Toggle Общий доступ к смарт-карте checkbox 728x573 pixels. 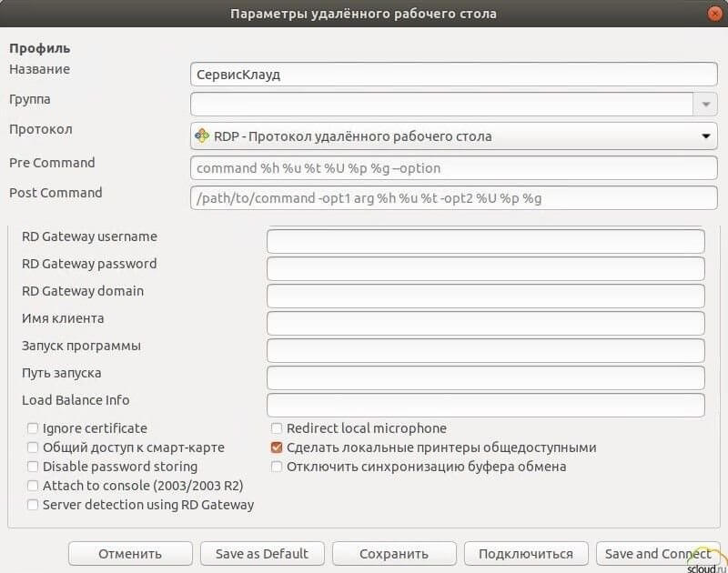[x=34, y=447]
